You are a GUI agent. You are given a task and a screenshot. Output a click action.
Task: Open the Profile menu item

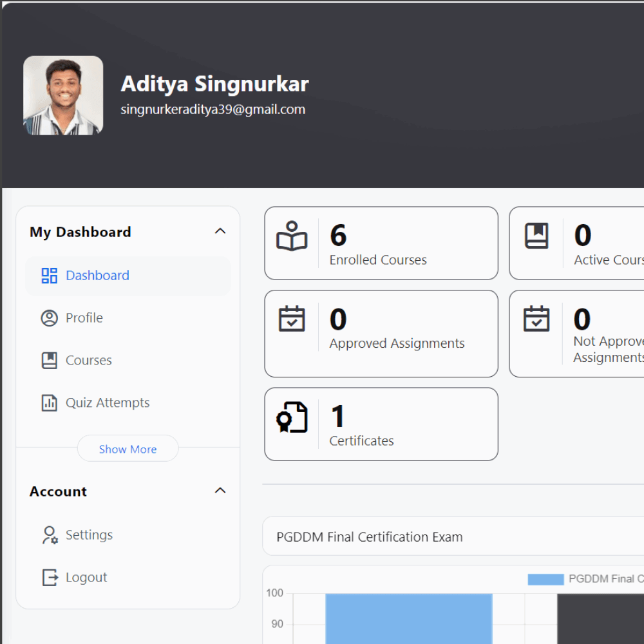[84, 318]
